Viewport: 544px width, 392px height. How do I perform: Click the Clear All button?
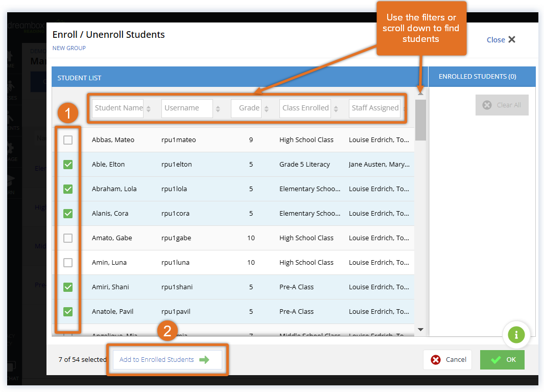tap(502, 105)
